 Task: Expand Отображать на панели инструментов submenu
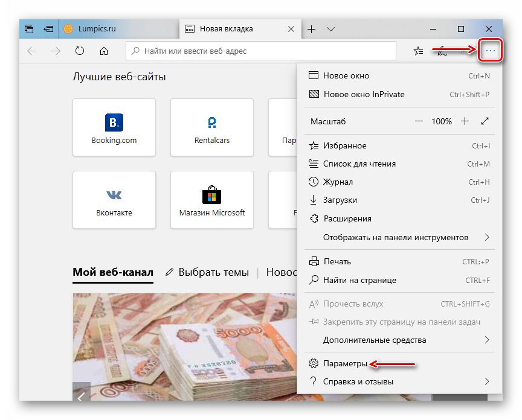[486, 237]
